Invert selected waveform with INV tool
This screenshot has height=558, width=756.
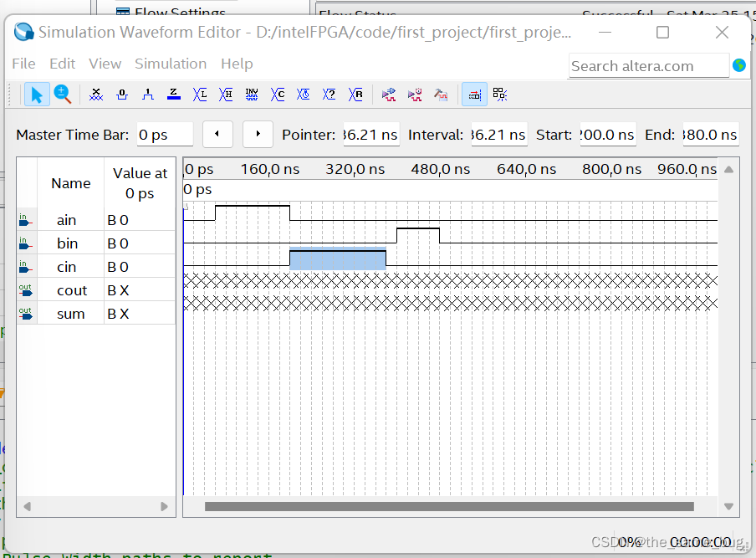coord(252,95)
